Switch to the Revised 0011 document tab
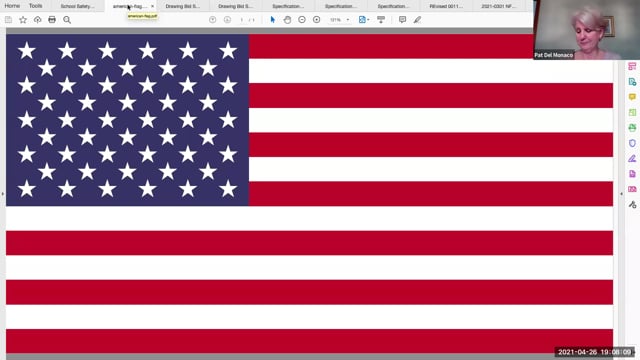Viewport: 640px width, 360px height. pos(446,6)
